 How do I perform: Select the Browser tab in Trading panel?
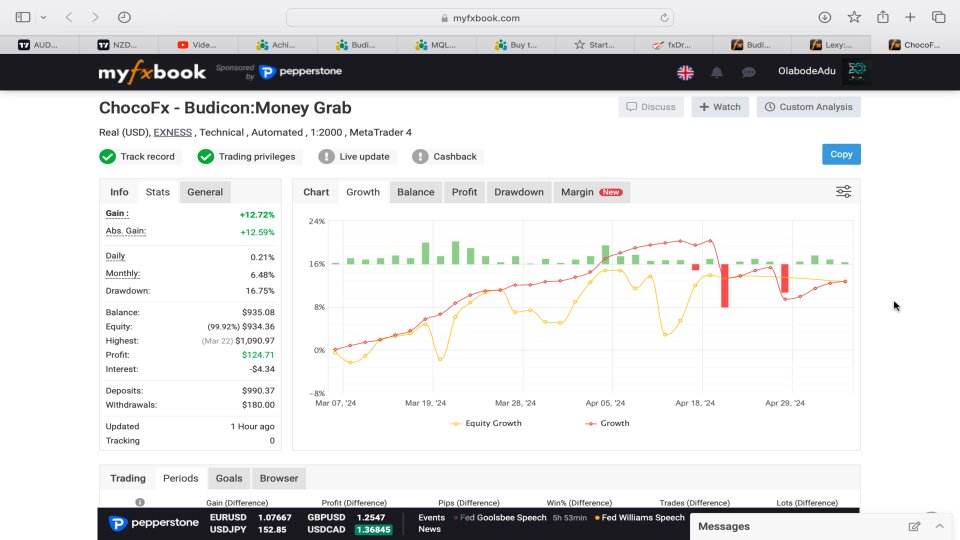279,478
